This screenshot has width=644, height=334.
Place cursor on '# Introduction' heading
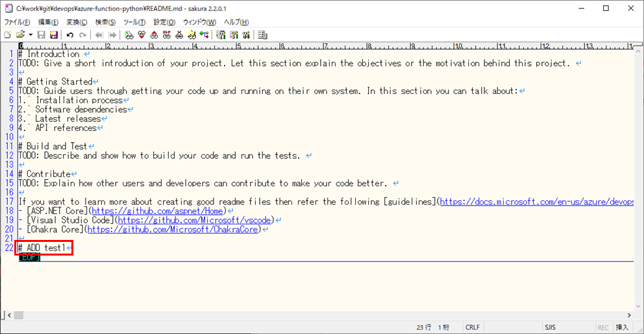[x=49, y=54]
